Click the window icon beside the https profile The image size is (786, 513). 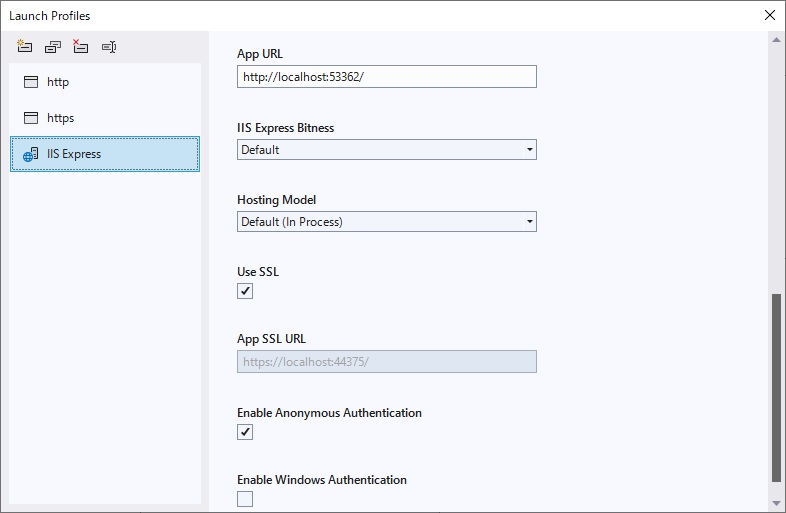[31, 118]
